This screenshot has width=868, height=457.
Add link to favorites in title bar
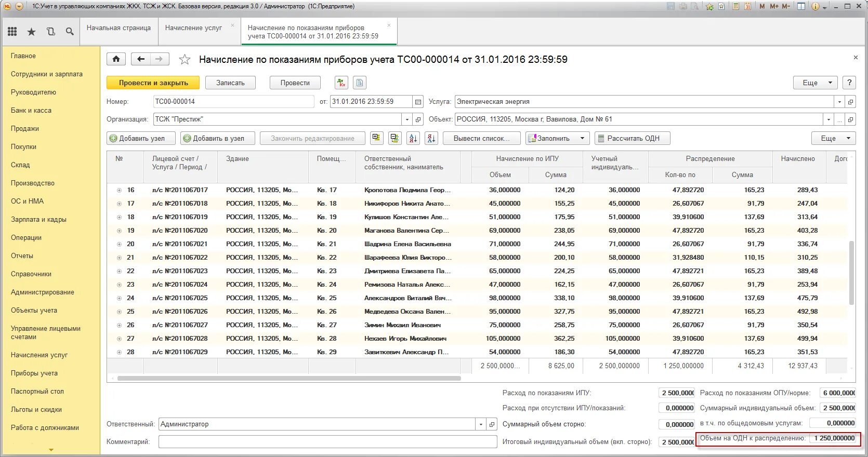pos(710,6)
